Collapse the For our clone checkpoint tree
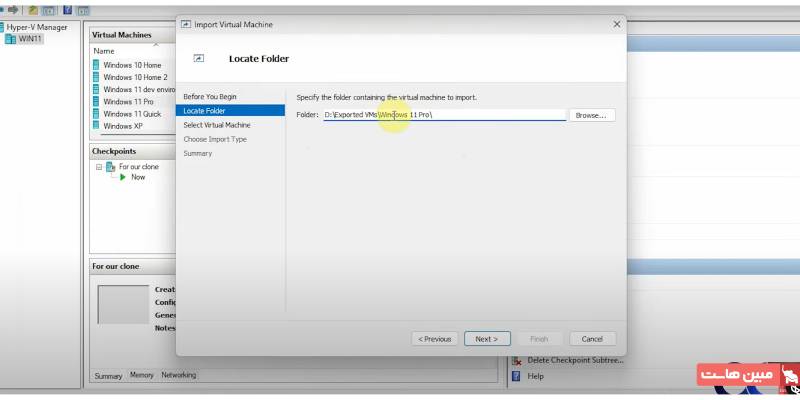 pyautogui.click(x=99, y=167)
